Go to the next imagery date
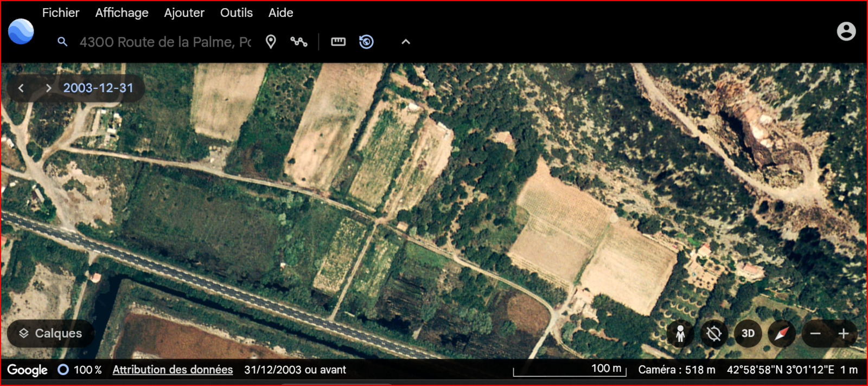The image size is (868, 386). click(48, 88)
